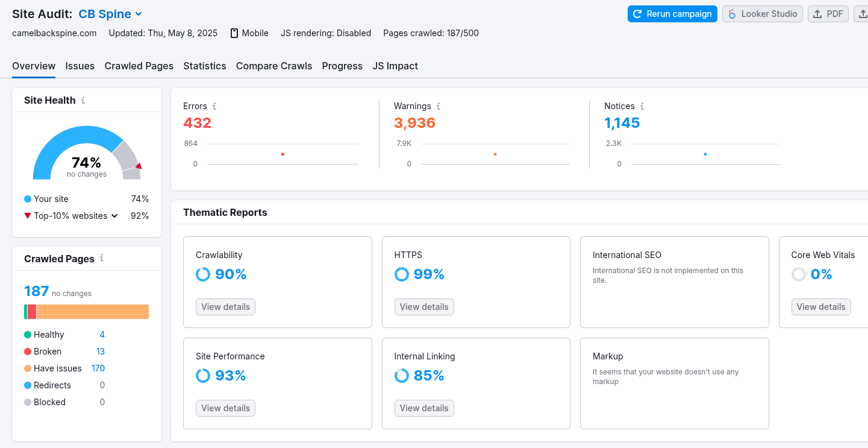This screenshot has width=868, height=448.
Task: Switch to the Overview tab
Action: click(x=34, y=66)
